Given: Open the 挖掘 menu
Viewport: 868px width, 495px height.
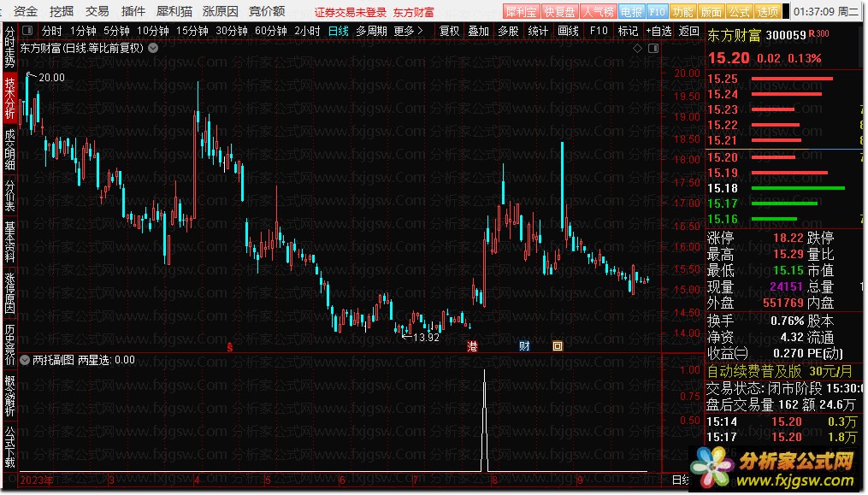Looking at the screenshot, I should click(x=61, y=11).
